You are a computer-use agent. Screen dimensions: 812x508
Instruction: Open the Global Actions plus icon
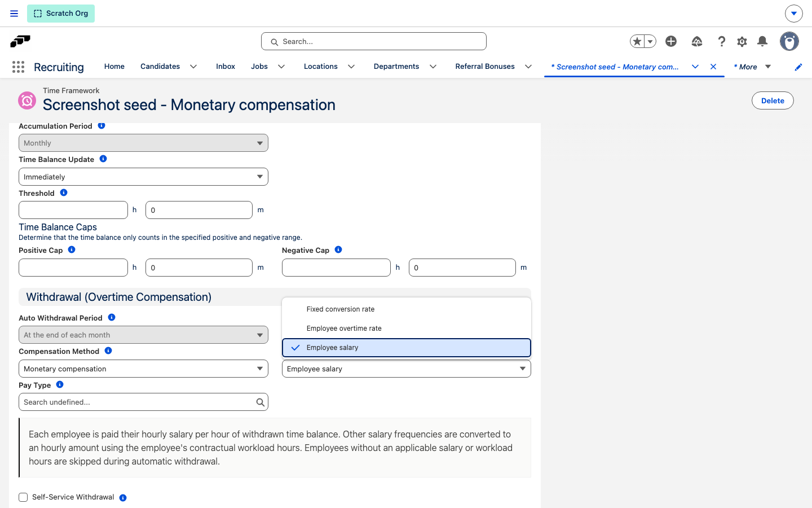pos(671,41)
